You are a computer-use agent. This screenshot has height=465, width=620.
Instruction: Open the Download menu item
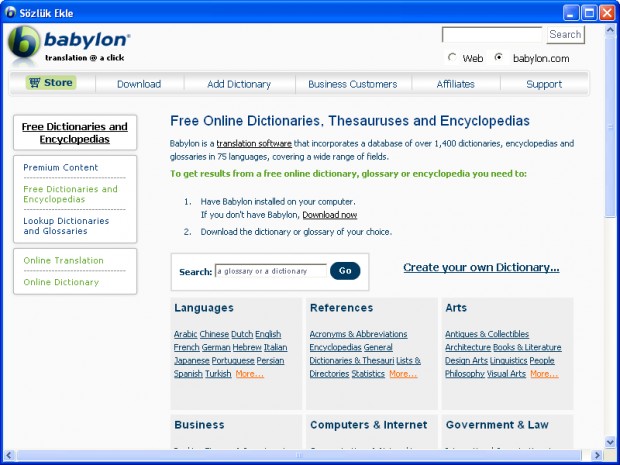point(139,84)
